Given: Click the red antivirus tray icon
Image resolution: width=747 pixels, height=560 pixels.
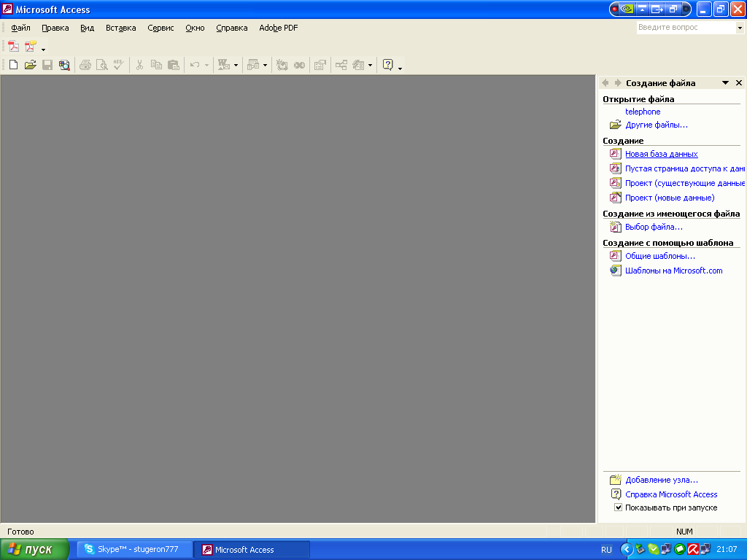Looking at the screenshot, I should pos(693,549).
